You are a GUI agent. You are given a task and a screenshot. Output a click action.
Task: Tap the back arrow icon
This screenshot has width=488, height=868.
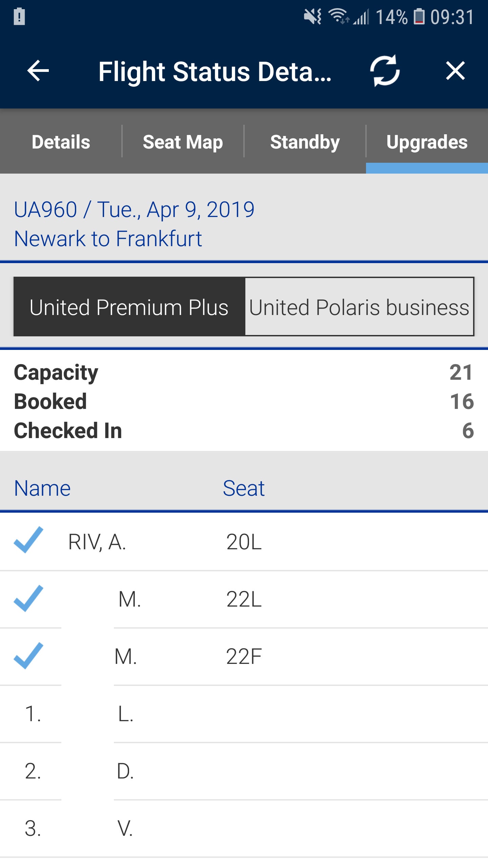38,71
